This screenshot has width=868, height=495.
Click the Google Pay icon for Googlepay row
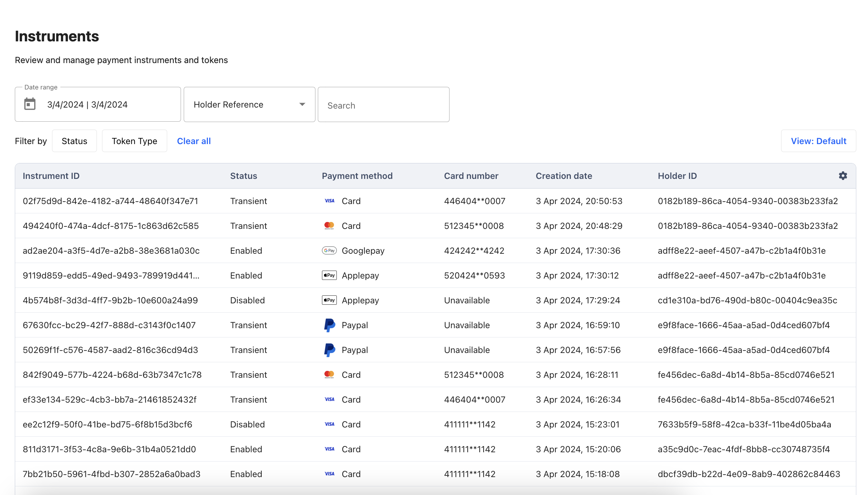coord(329,251)
